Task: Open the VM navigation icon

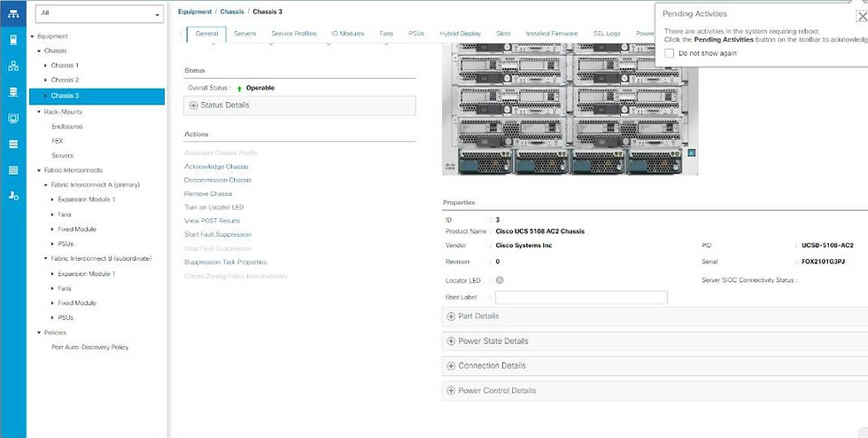Action: point(13,118)
